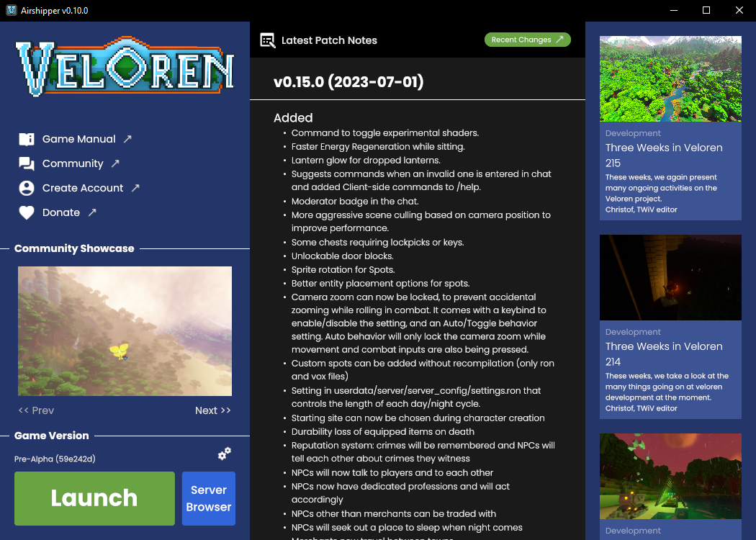Click the Three Weeks in Veloren 214 title
The width and height of the screenshot is (756, 540).
pos(664,354)
